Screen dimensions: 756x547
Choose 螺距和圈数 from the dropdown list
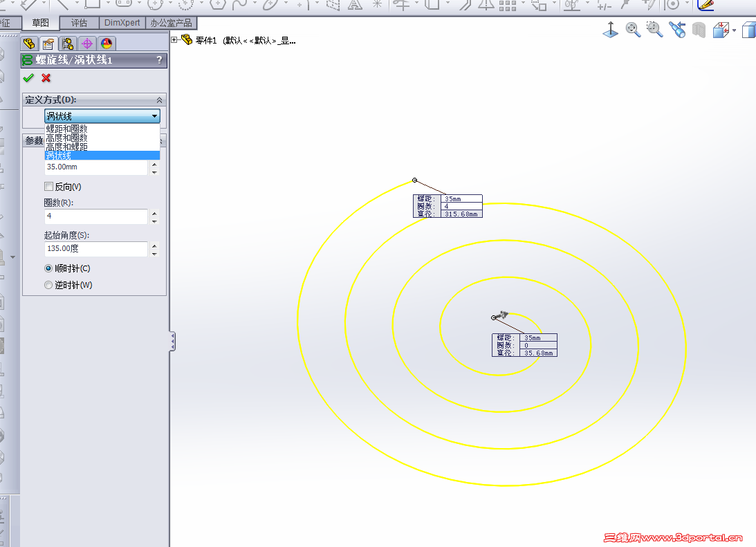[x=102, y=129]
